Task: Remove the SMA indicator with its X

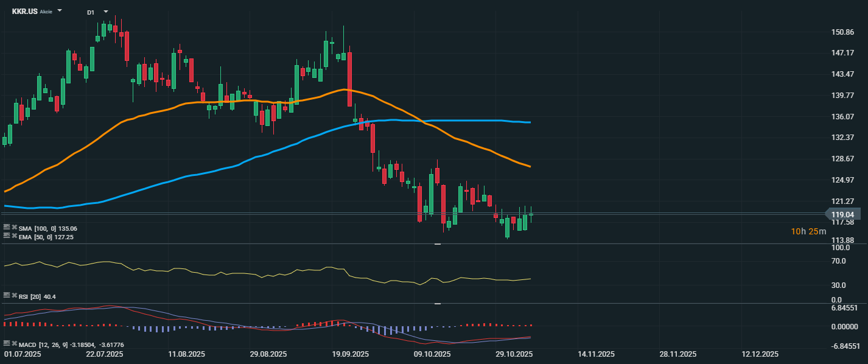Action: tap(14, 228)
